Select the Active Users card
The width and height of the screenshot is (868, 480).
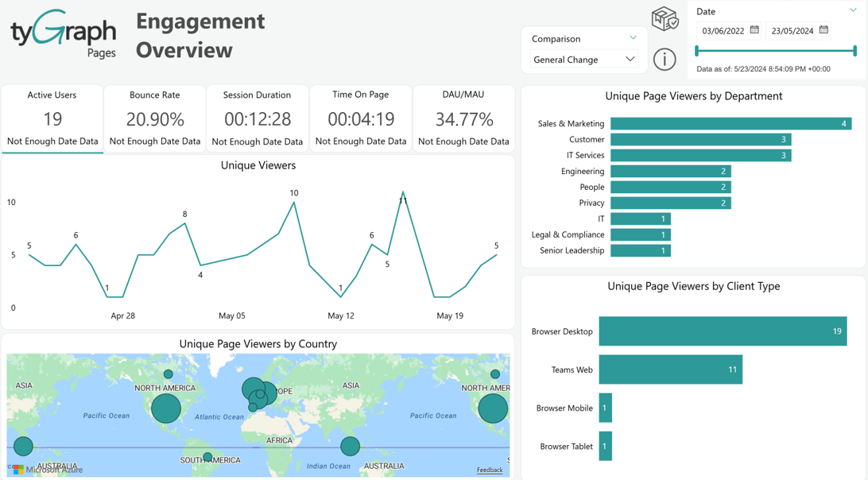52,118
